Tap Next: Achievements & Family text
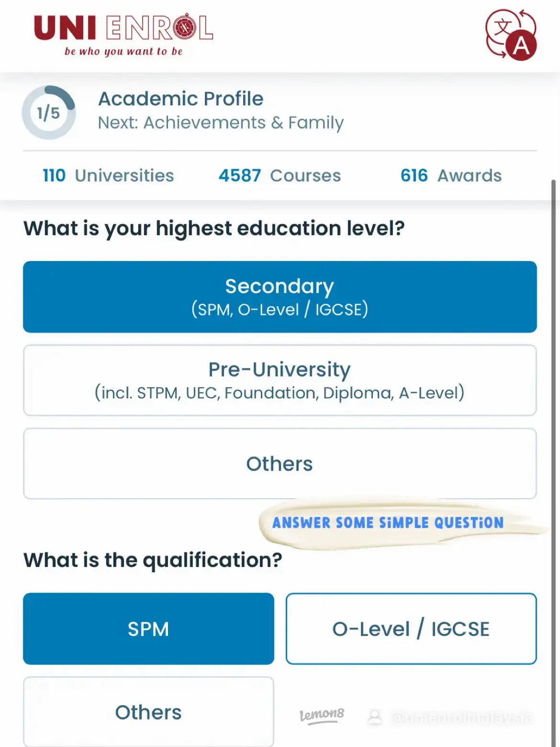560x747 pixels. click(x=221, y=123)
